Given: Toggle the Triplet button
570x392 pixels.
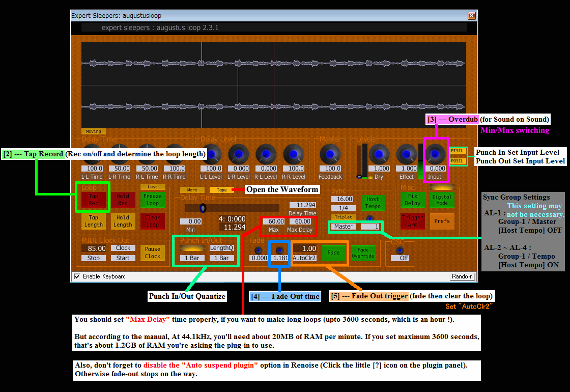Looking at the screenshot, I should (344, 217).
